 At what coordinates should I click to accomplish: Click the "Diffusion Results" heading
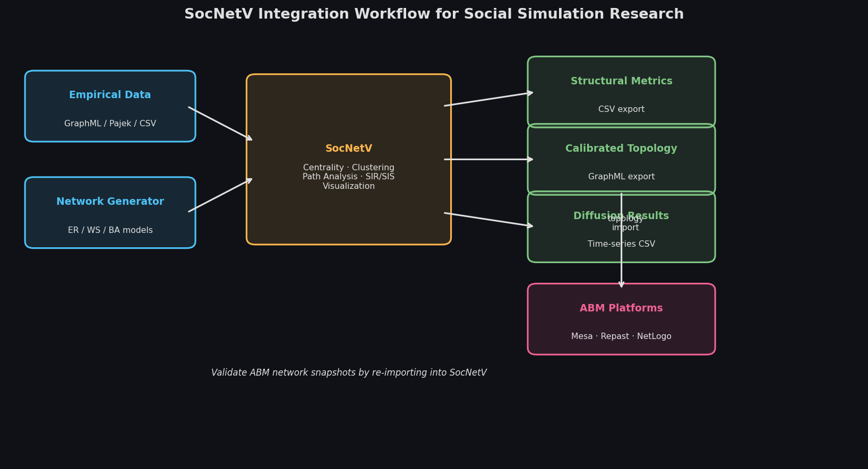tap(621, 216)
